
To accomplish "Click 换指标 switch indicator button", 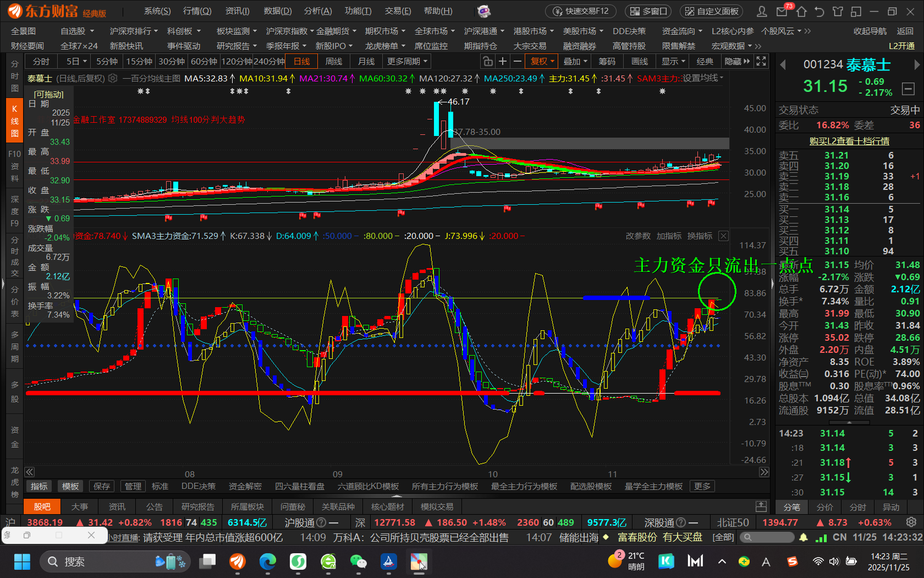I will (x=700, y=236).
